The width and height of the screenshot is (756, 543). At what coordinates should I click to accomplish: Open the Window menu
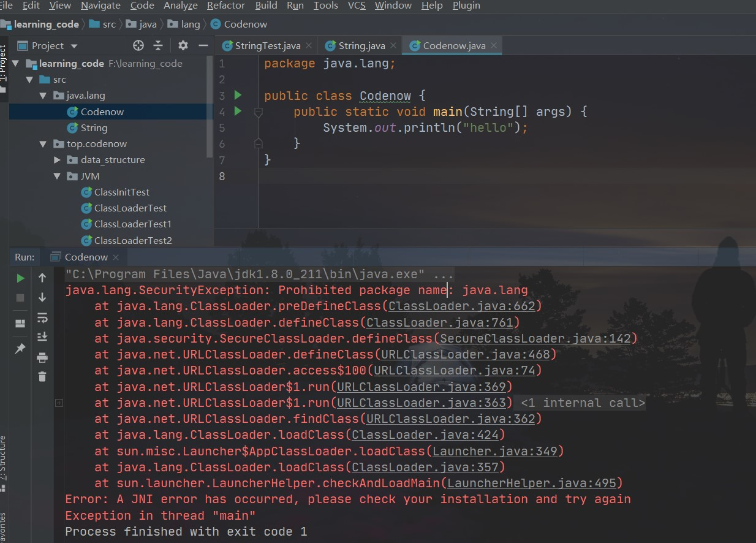click(393, 6)
